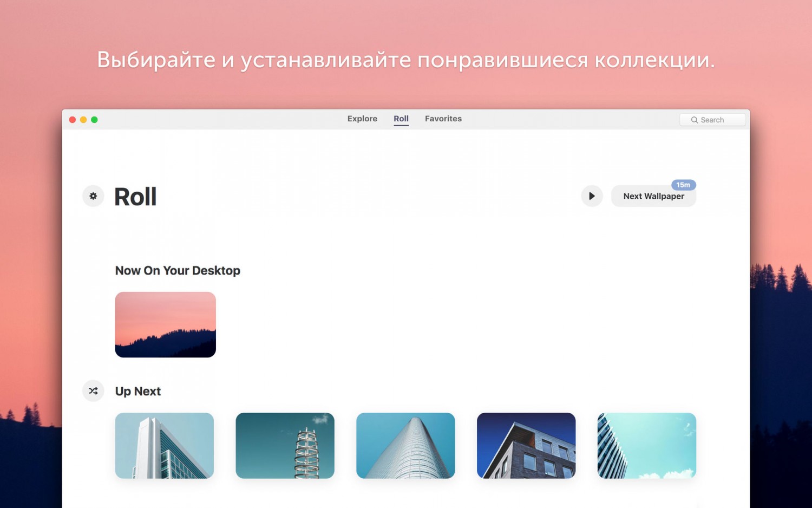Click the green fullscreen window button
The image size is (812, 508).
[x=94, y=120]
